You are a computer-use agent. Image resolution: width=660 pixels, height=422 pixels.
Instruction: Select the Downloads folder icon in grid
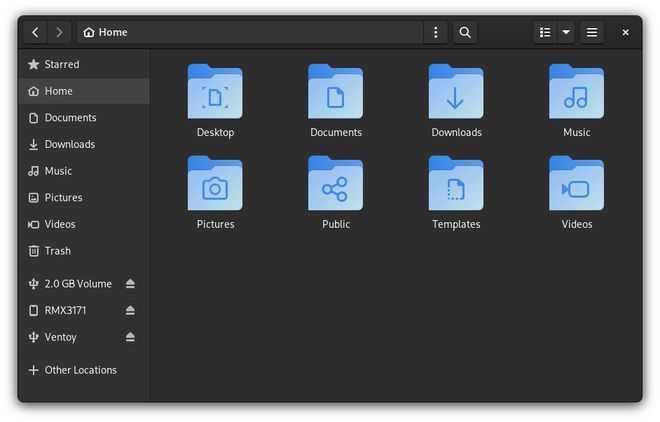point(456,91)
